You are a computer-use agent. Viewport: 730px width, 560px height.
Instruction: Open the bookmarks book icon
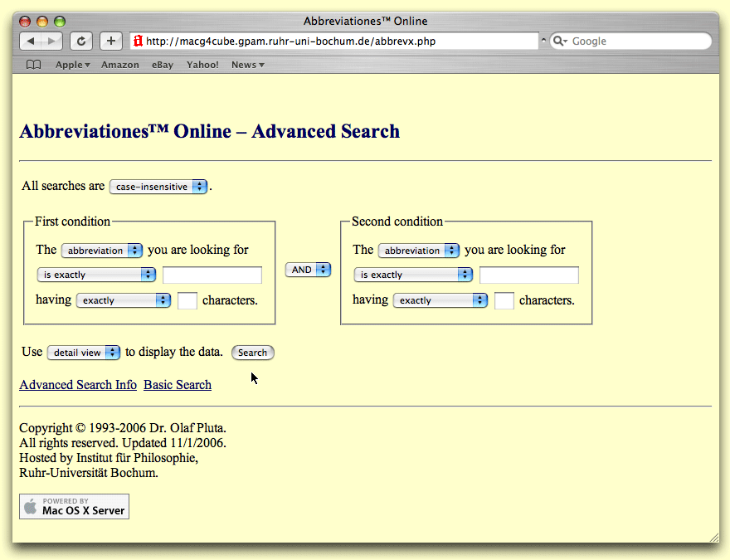coord(33,65)
